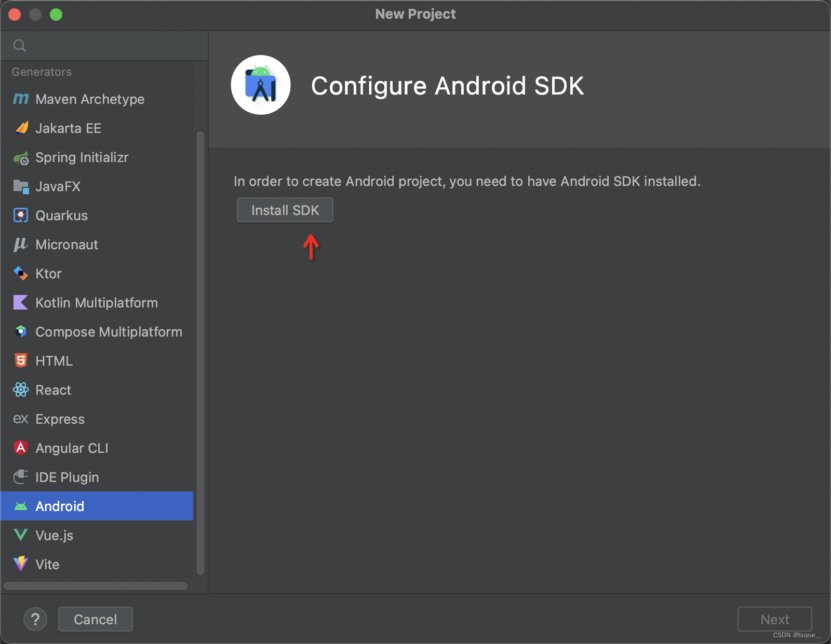The width and height of the screenshot is (831, 644).
Task: Click the JavaFX folder icon
Action: click(x=21, y=186)
